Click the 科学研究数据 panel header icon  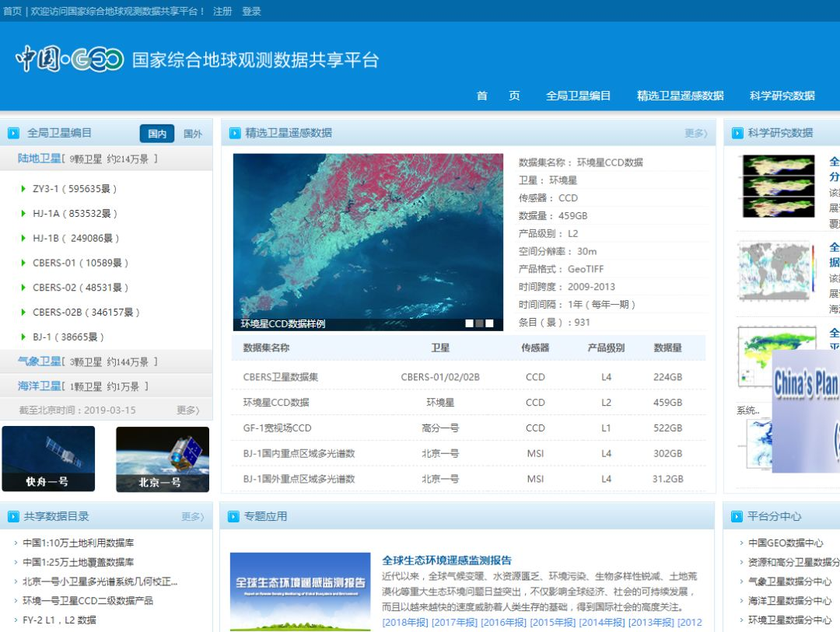point(737,133)
